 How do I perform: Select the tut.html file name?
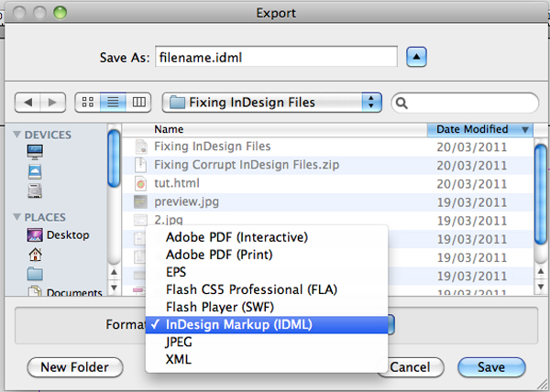(x=177, y=183)
